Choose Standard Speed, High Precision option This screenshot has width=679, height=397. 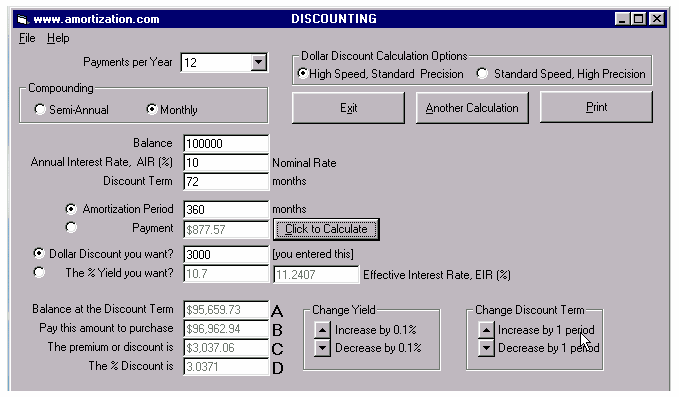tap(482, 74)
